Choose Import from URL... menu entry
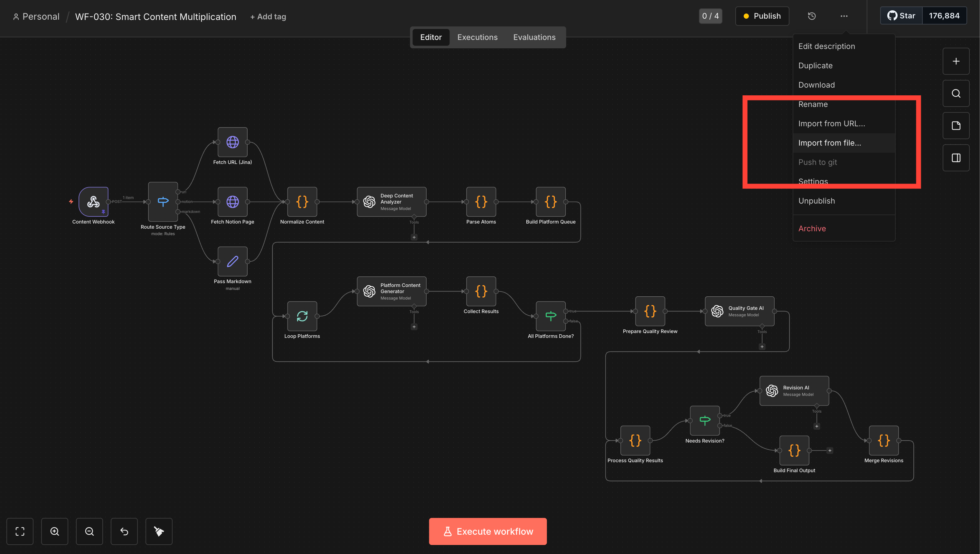The image size is (980, 554). (x=844, y=124)
